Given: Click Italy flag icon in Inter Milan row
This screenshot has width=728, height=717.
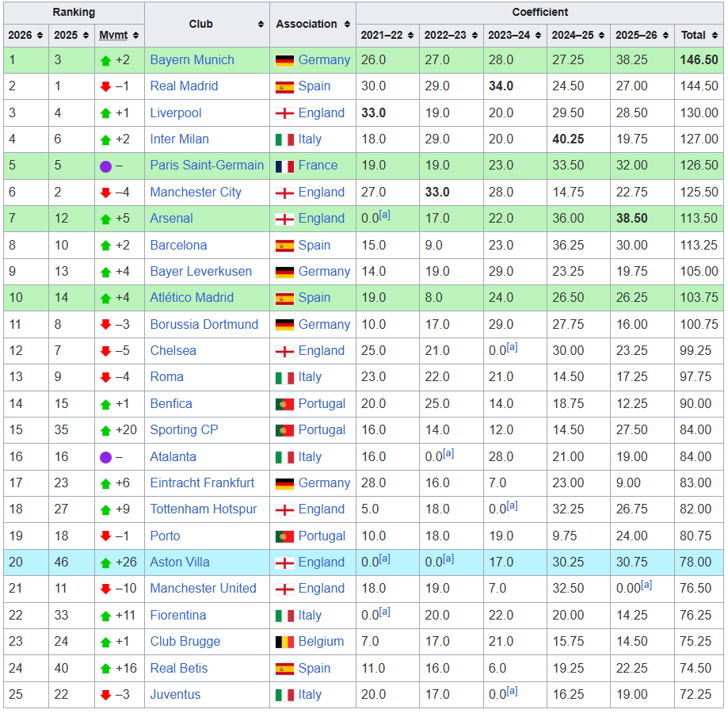Looking at the screenshot, I should (x=284, y=139).
